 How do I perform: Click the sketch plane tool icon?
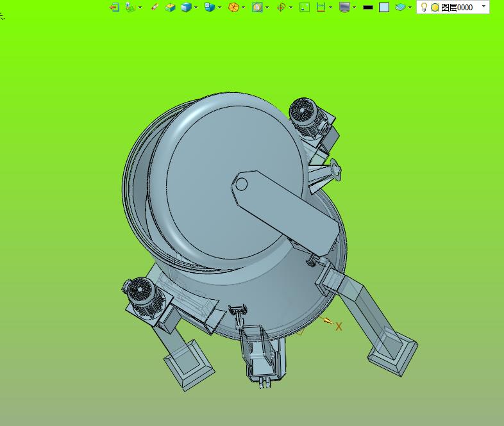(x=130, y=7)
